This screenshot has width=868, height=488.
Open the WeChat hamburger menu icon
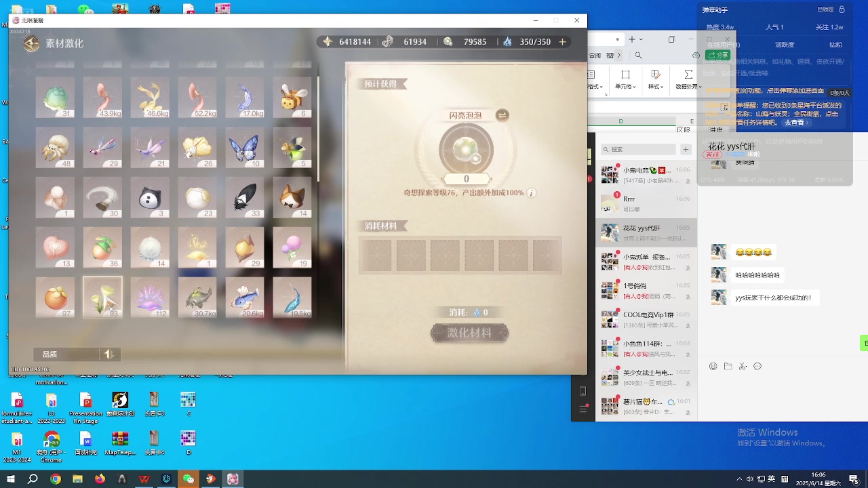point(583,409)
